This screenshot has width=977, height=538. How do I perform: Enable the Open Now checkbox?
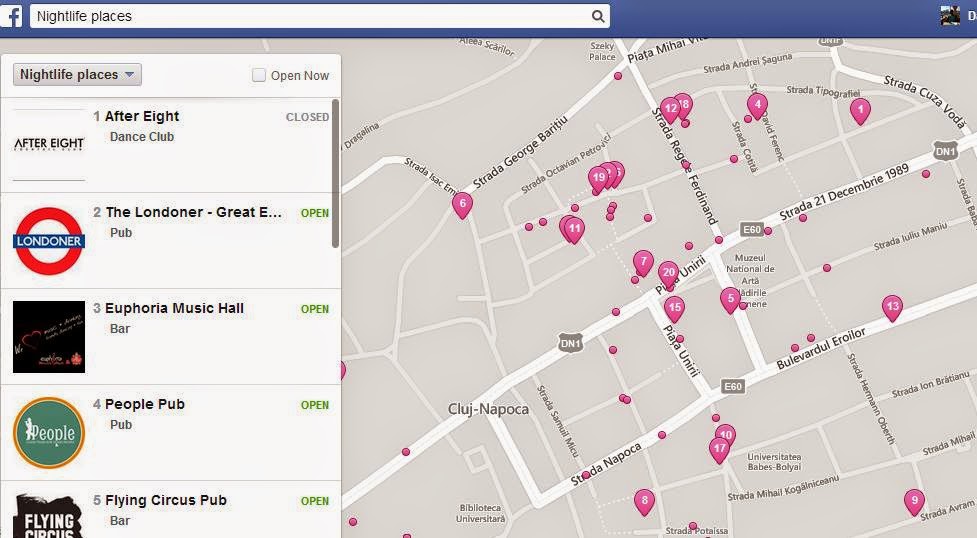259,75
